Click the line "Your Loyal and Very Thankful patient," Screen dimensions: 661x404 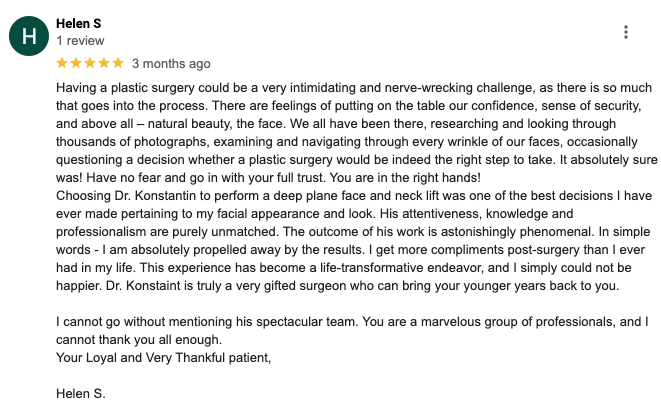click(x=164, y=358)
